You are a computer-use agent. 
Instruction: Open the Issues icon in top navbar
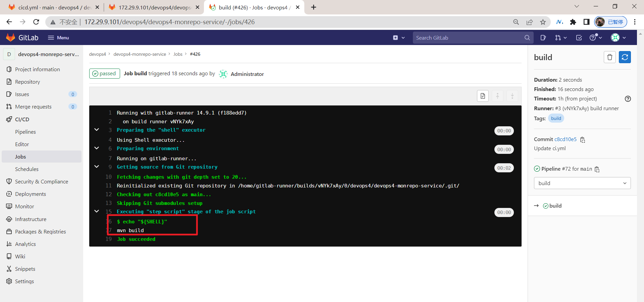pos(543,38)
